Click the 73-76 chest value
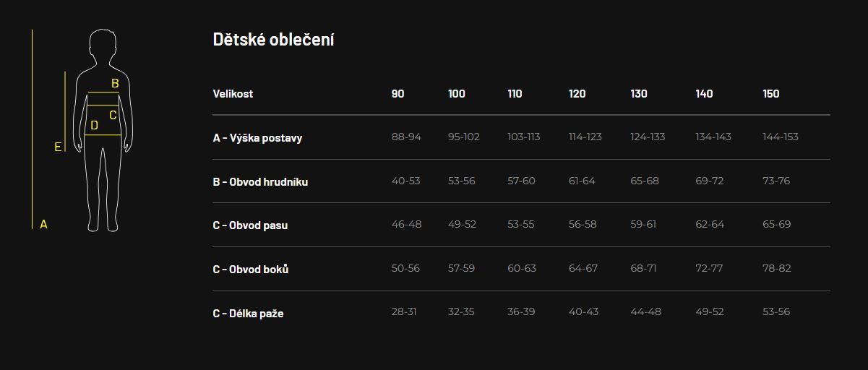 click(776, 181)
